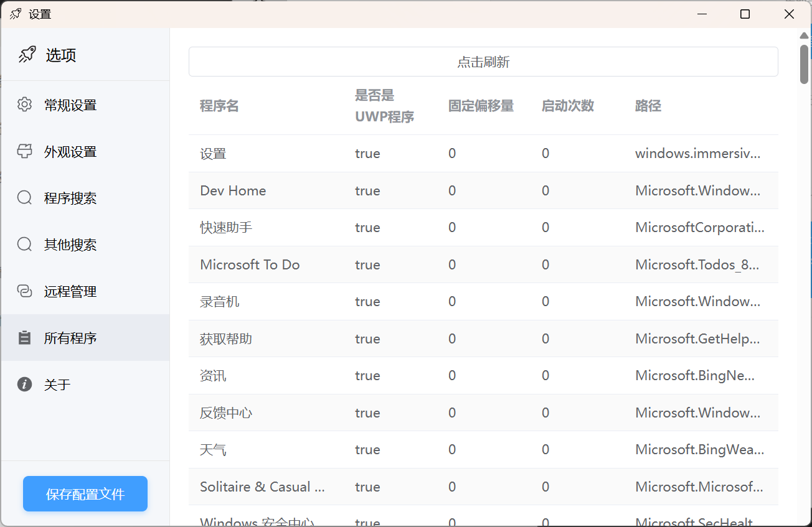This screenshot has height=527, width=812.
Task: Click the magnifier icon next to 其他搜索
Action: (24, 245)
